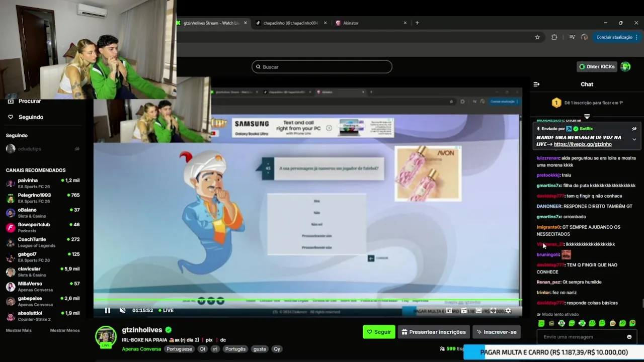
Task: Collapse list with Mostrar Menos
Action: tap(65, 330)
